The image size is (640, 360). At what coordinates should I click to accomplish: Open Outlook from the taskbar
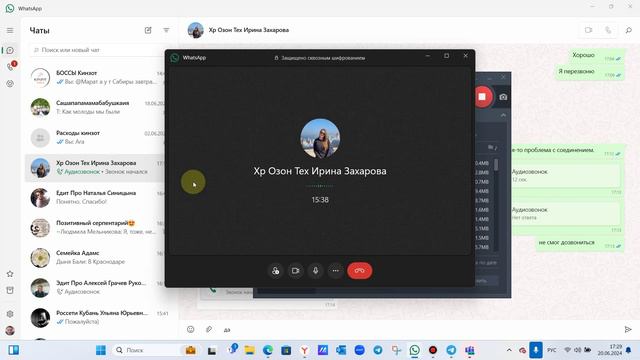coord(341,350)
